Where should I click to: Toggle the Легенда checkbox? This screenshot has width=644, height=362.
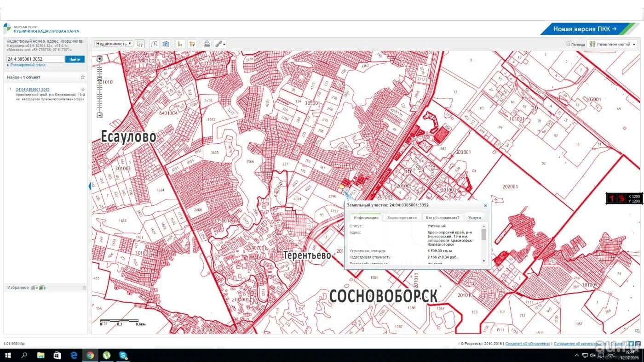568,44
